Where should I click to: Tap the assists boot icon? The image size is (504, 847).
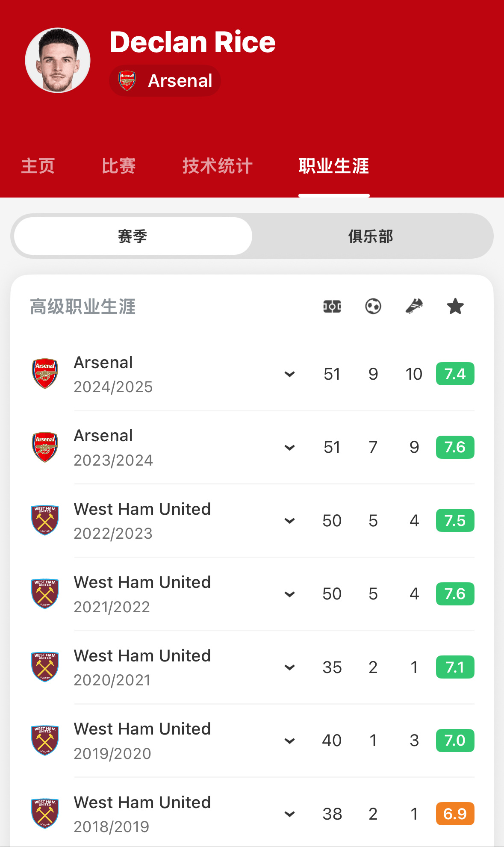pos(414,306)
